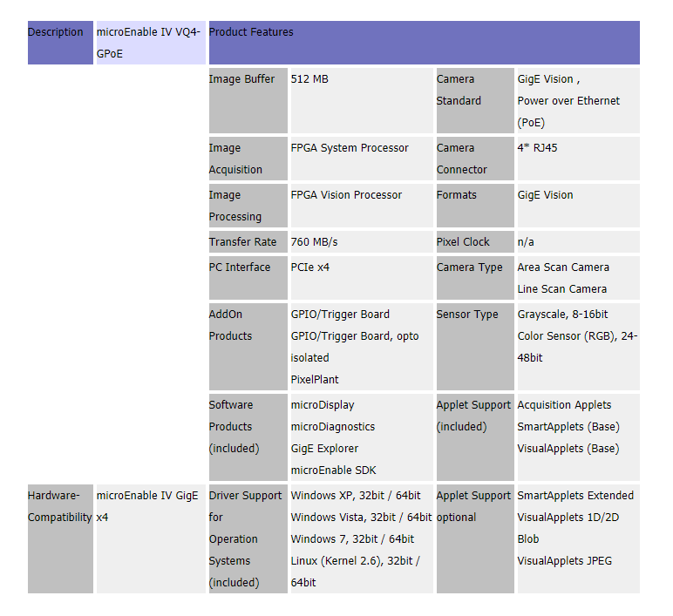Viewport: 673px width, 616px height.
Task: Select the microDiagnostics entry
Action: coord(333,427)
